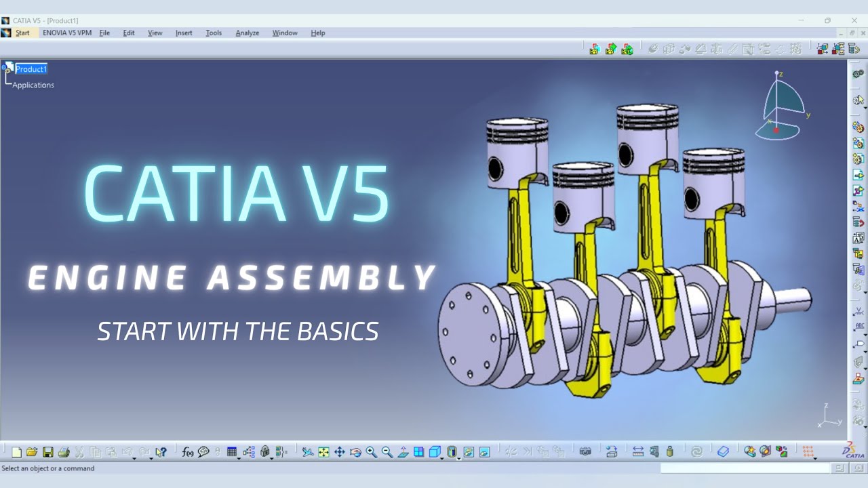868x488 pixels.
Task: Click the command input field in status bar
Action: pyautogui.click(x=745, y=468)
